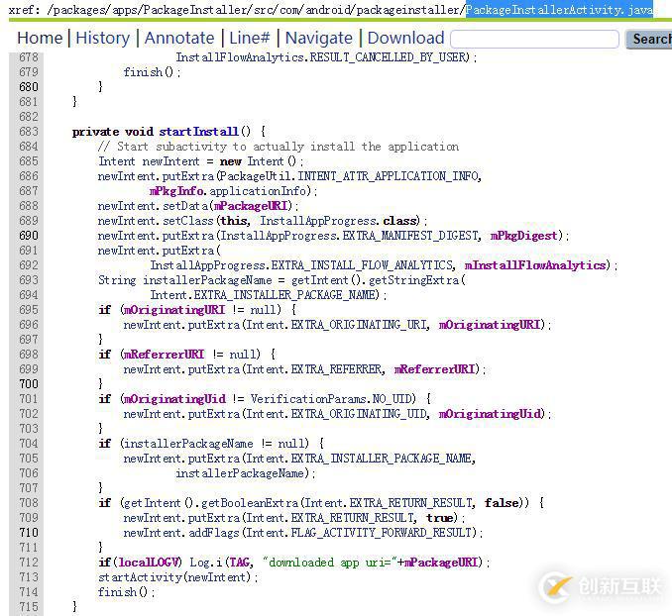Follow the localLOGV symbol on line 712
672x616 pixels.
(x=149, y=562)
